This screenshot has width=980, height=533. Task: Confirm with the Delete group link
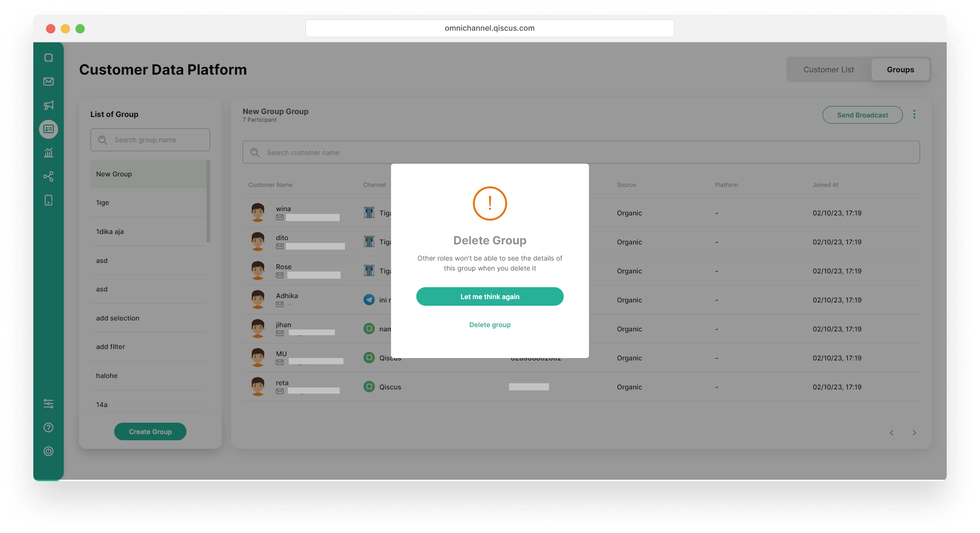click(490, 325)
